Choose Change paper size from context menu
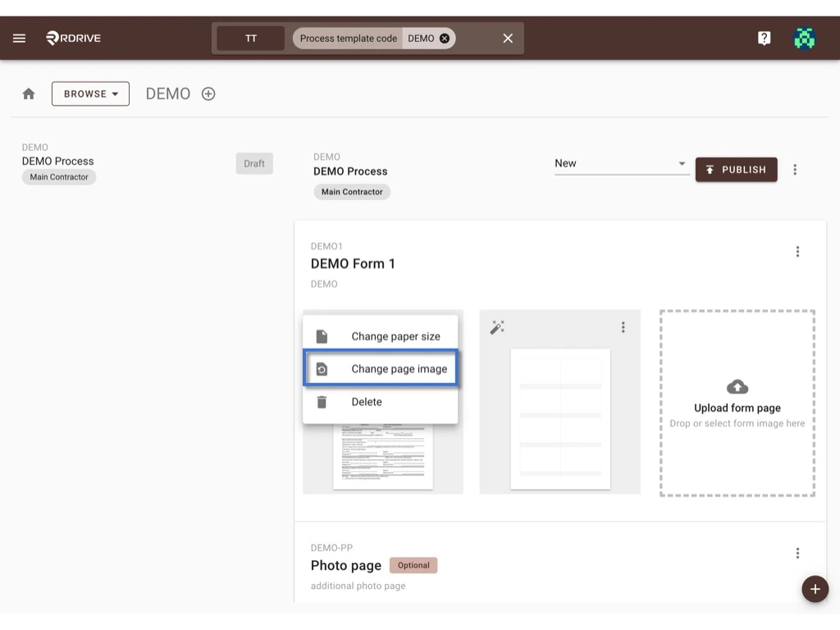840x630 pixels. [x=381, y=335]
